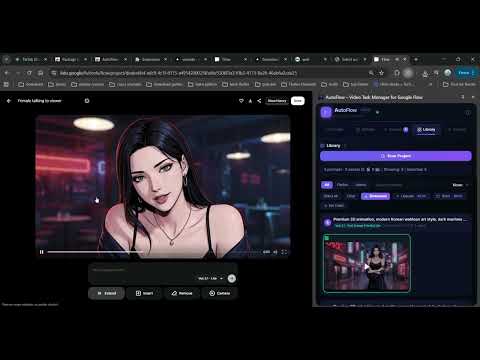The width and height of the screenshot is (480, 360).
Task: Favorite the clip with the heart icon
Action: [241, 101]
